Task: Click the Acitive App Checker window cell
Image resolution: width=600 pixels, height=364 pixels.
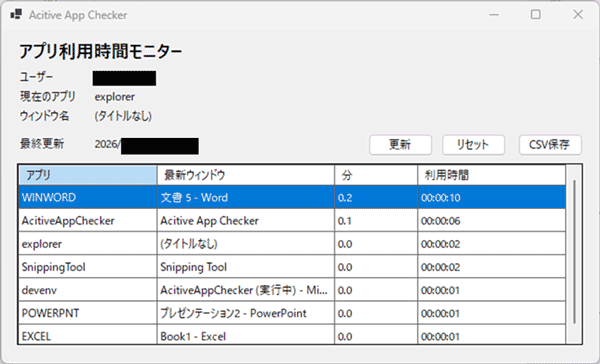Action: 246,221
